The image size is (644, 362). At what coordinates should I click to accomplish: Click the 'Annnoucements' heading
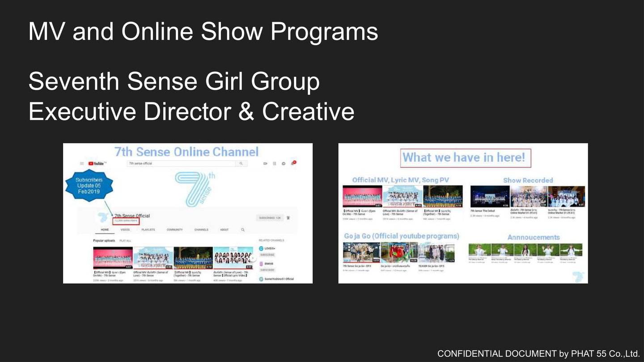(x=534, y=237)
